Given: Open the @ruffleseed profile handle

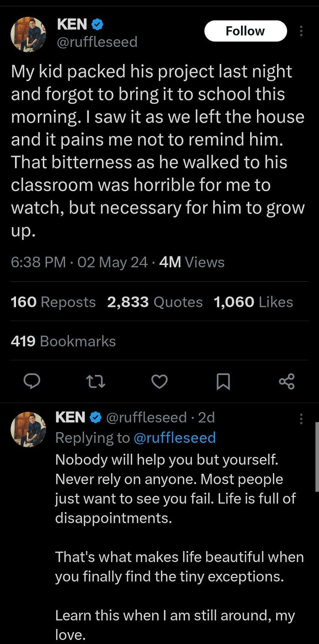Looking at the screenshot, I should (x=96, y=42).
